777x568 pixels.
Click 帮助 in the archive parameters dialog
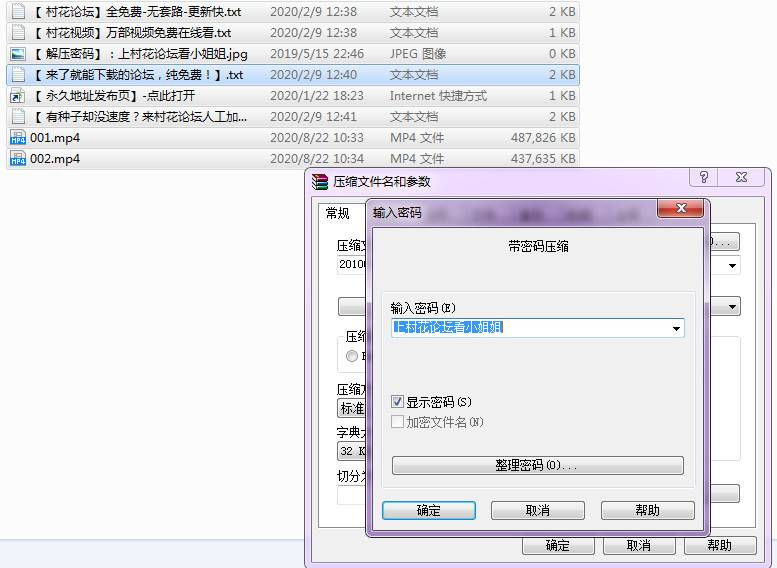(719, 545)
